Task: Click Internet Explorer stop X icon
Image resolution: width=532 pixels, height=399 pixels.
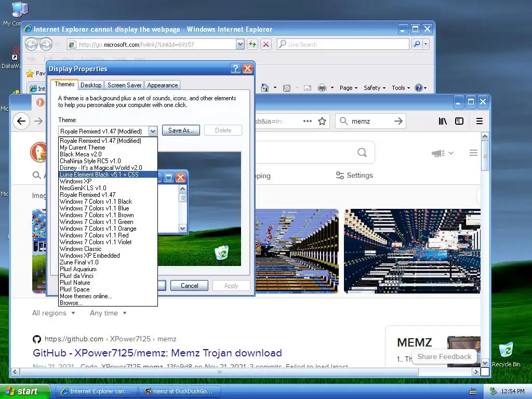Action: [x=266, y=44]
